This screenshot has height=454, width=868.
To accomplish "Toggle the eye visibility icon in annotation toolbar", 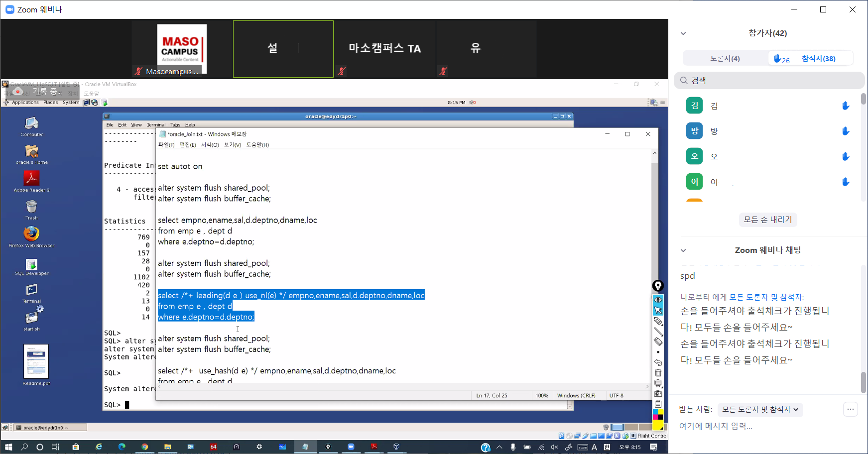I will coord(658,300).
